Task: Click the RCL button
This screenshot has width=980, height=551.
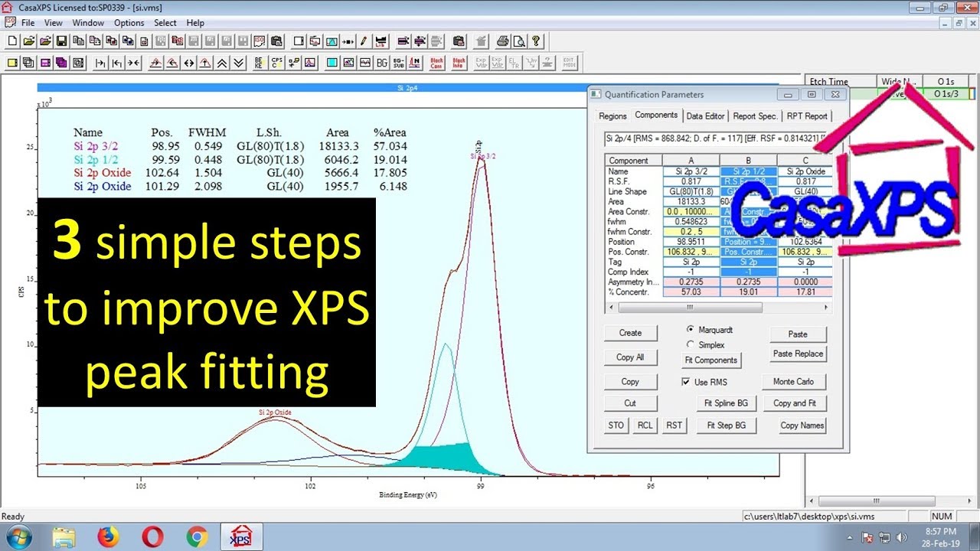Action: coord(645,425)
